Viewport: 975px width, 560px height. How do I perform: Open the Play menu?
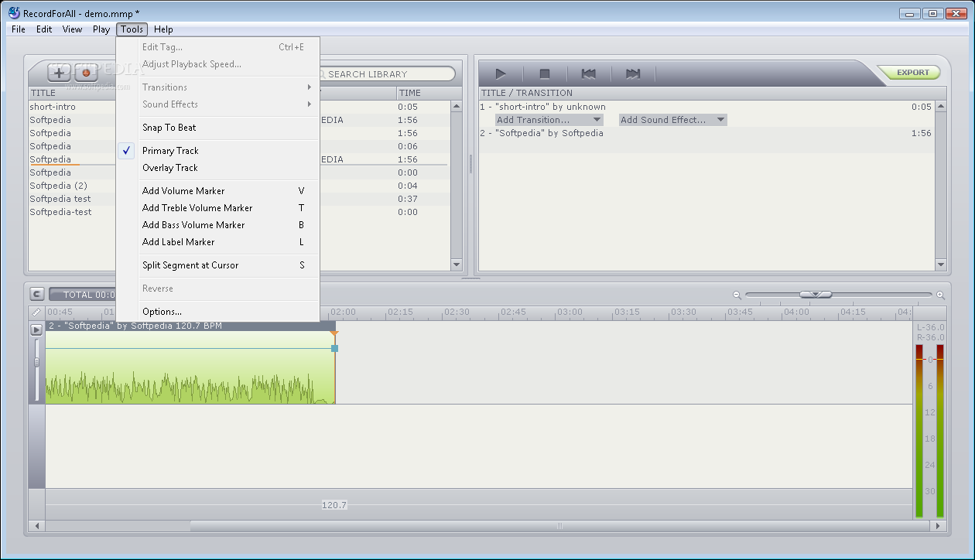coord(101,29)
